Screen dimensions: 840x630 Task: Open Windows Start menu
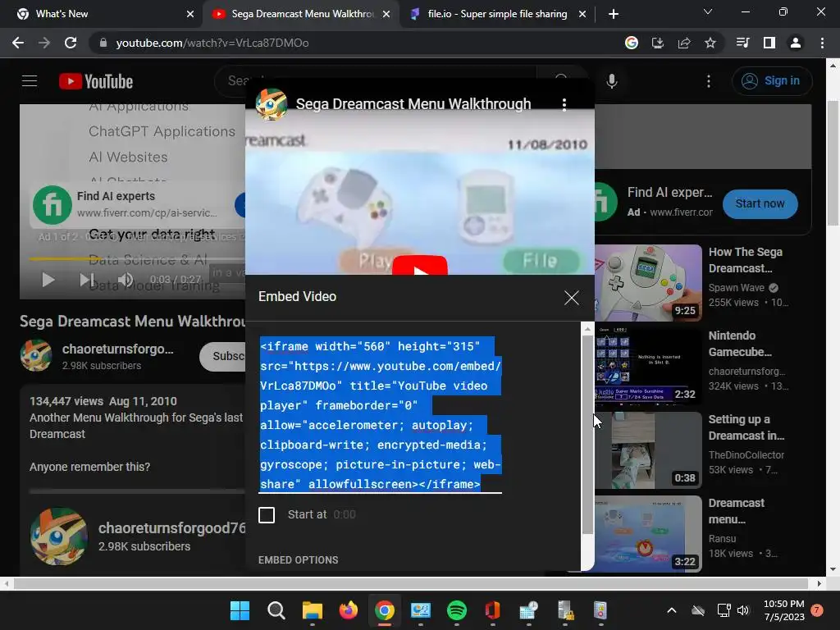(240, 610)
